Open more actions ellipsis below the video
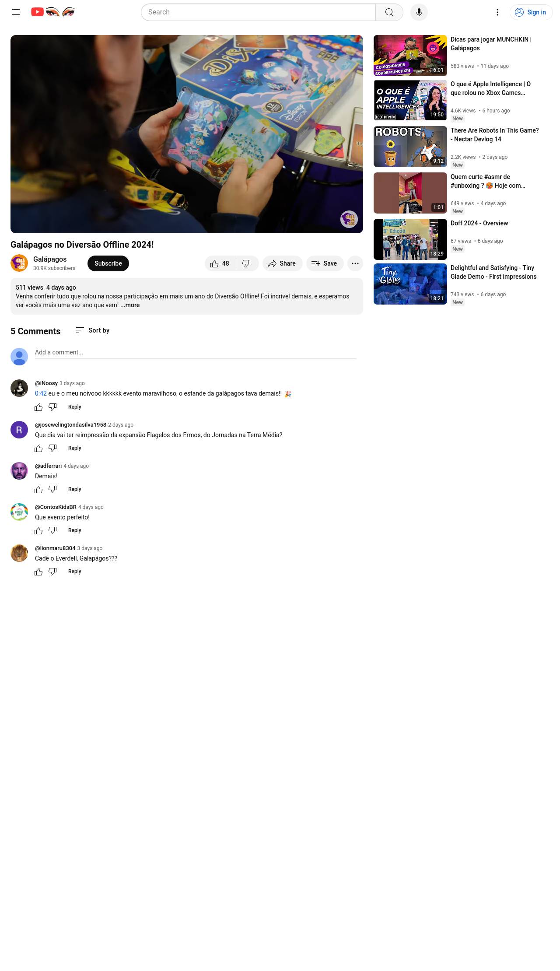The width and height of the screenshot is (560, 971). [x=355, y=263]
